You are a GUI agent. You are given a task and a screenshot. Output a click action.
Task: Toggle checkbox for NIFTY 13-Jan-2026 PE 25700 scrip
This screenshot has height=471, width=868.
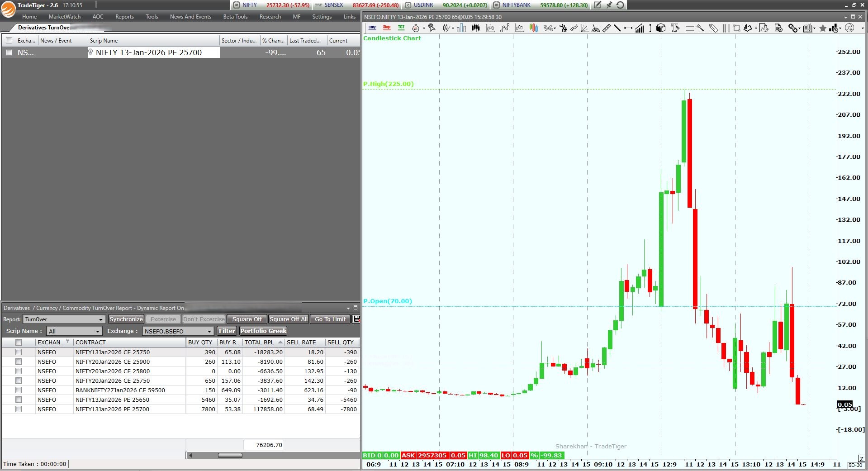tap(9, 52)
